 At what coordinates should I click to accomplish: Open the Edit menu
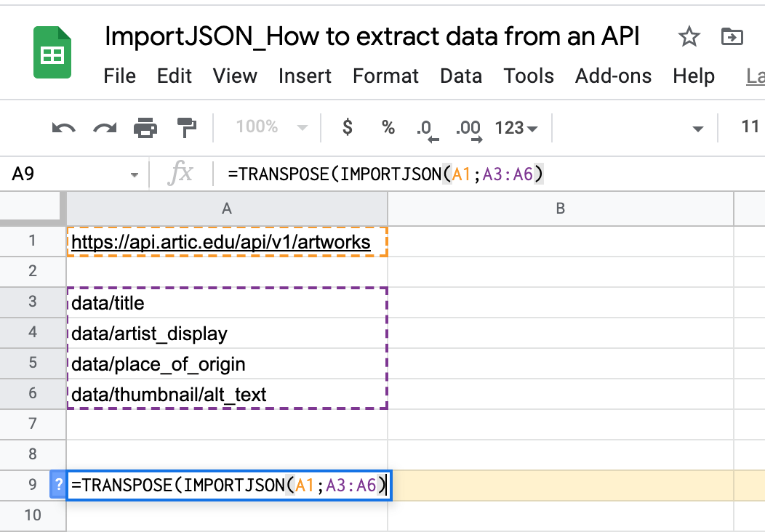pos(175,76)
